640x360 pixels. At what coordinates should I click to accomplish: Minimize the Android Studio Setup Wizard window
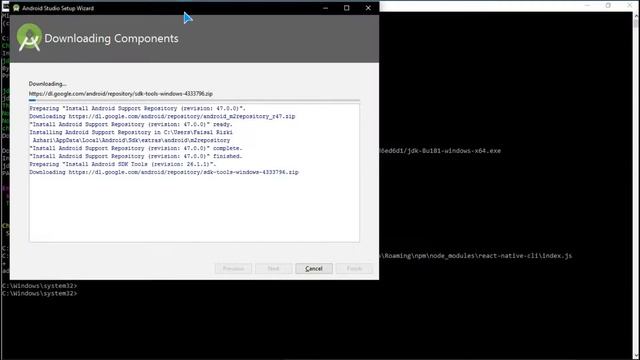pos(325,8)
